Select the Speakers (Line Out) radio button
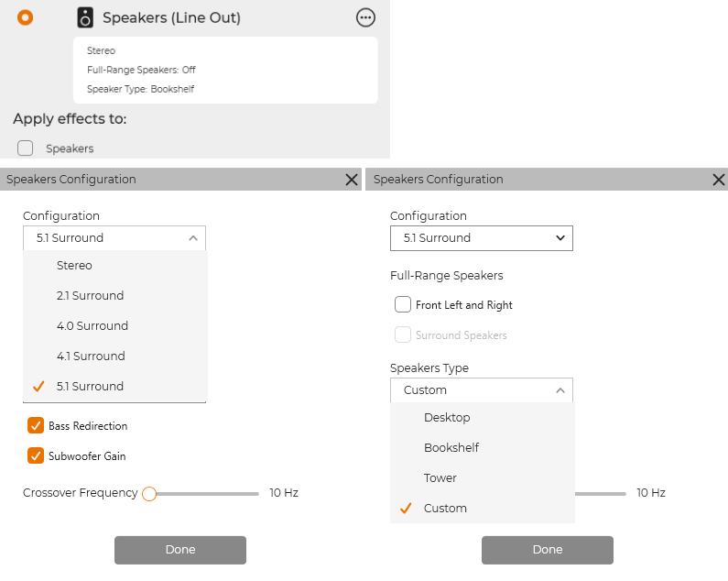The image size is (728, 581). point(26,17)
